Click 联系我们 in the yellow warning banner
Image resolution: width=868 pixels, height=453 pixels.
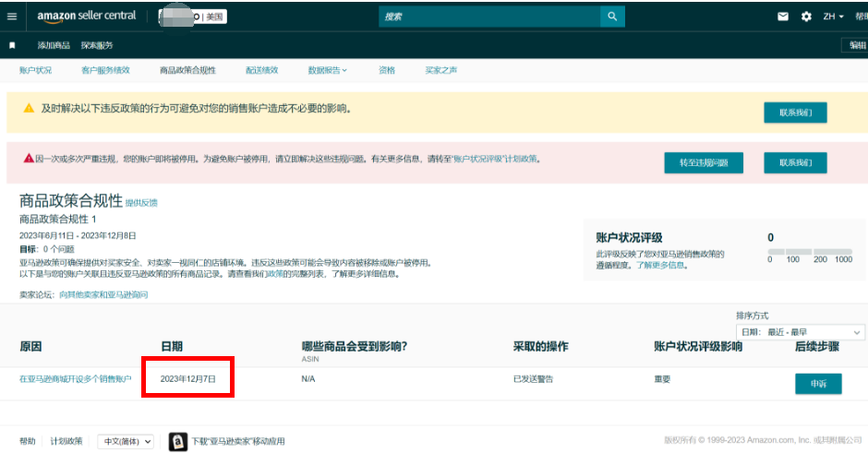[795, 113]
